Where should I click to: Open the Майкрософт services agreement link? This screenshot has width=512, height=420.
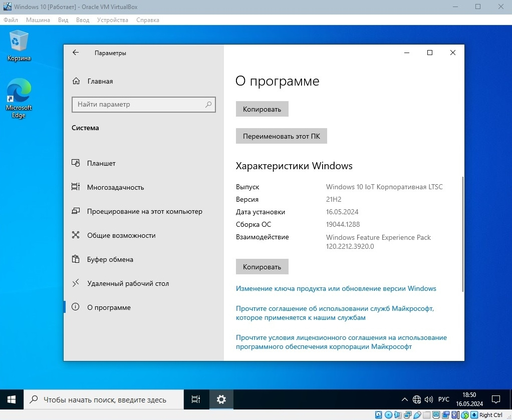click(x=335, y=313)
